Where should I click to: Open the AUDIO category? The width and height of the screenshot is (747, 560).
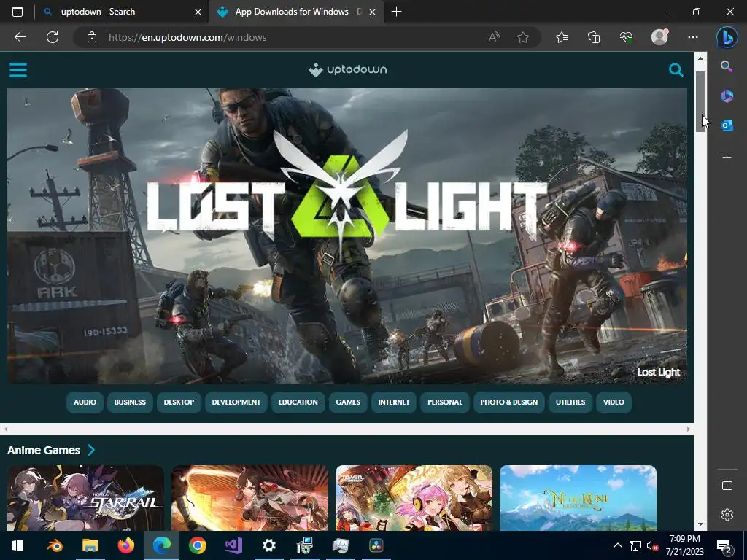pyautogui.click(x=85, y=402)
